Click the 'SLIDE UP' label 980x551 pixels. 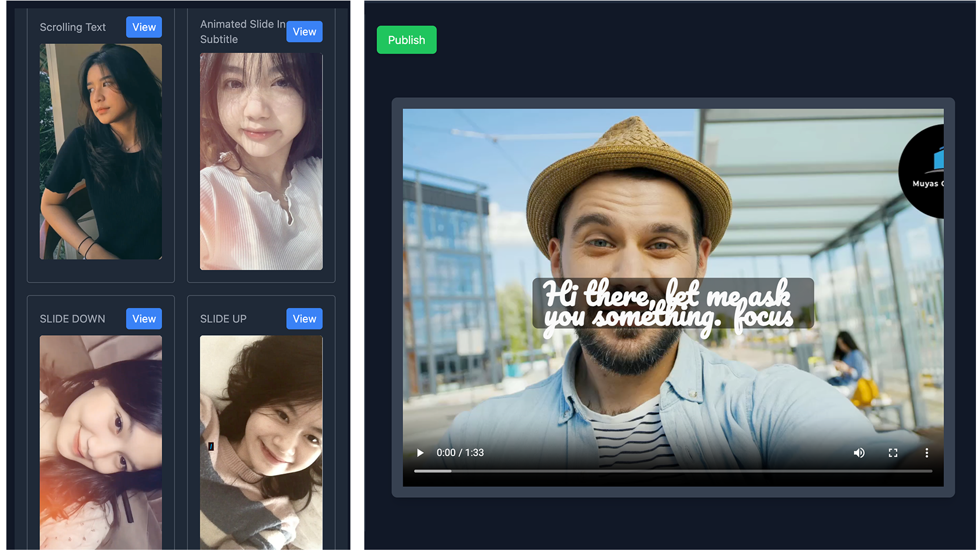pyautogui.click(x=224, y=319)
